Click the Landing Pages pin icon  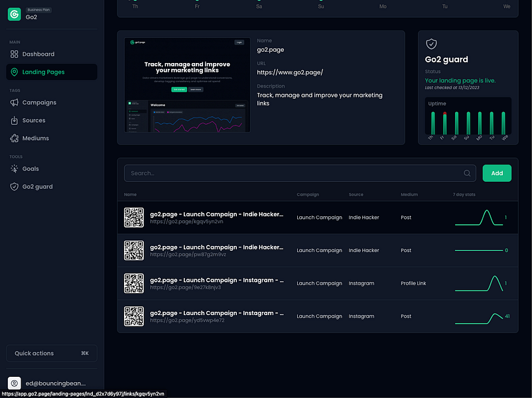pos(14,72)
